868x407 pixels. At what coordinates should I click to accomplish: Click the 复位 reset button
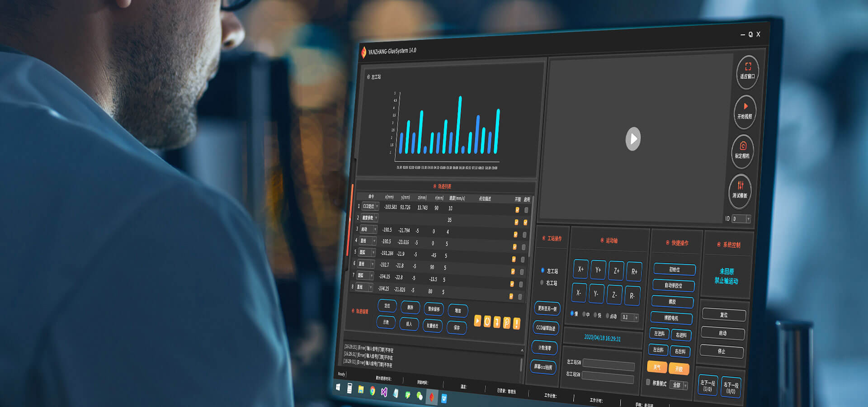[x=724, y=315]
